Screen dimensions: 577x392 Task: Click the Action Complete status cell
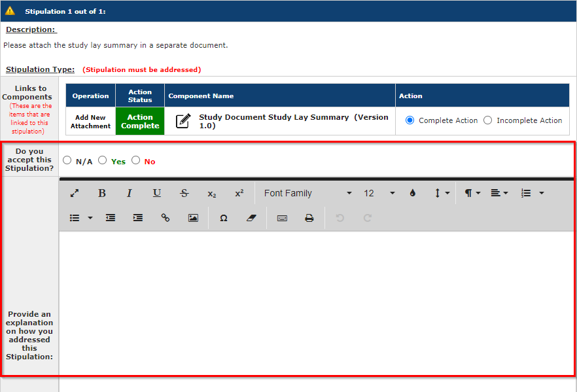[x=140, y=121]
